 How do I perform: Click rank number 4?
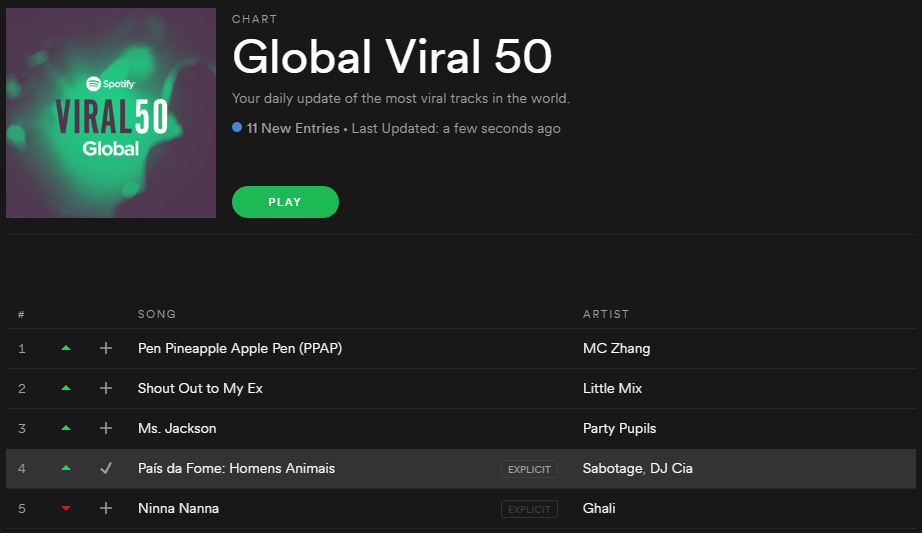(x=22, y=468)
